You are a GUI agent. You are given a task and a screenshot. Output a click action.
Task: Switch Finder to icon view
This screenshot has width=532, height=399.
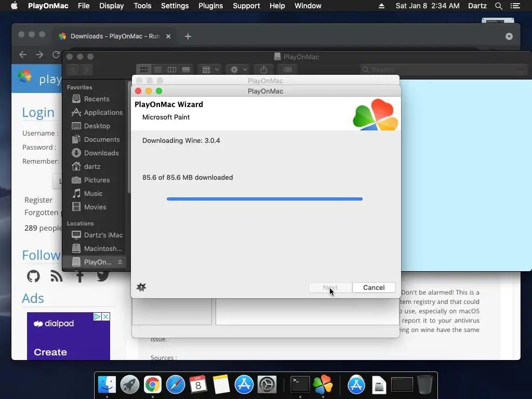pos(144,70)
